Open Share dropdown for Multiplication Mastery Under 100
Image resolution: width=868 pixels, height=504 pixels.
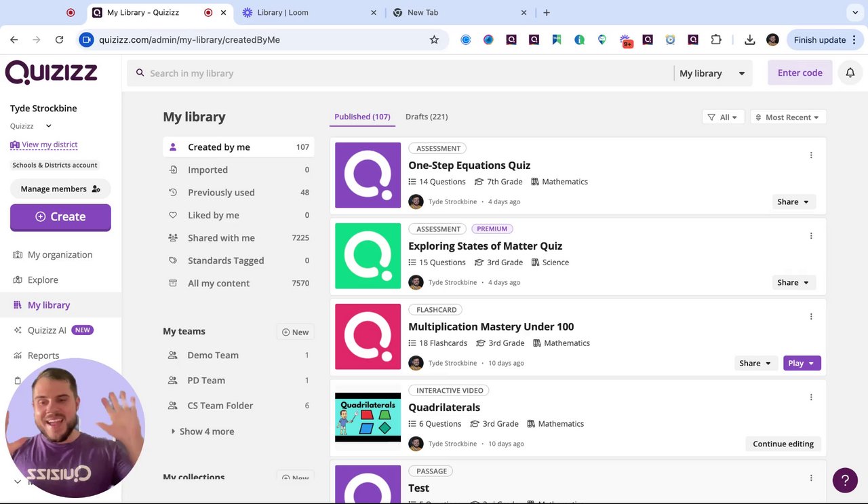755,364
